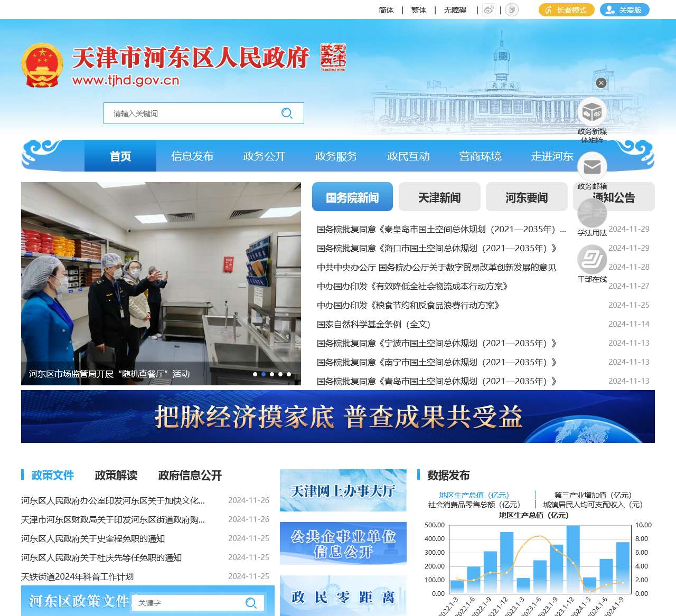This screenshot has height=616, width=676.
Task: Click the WeChat icon next to Weibo
Action: (511, 9)
